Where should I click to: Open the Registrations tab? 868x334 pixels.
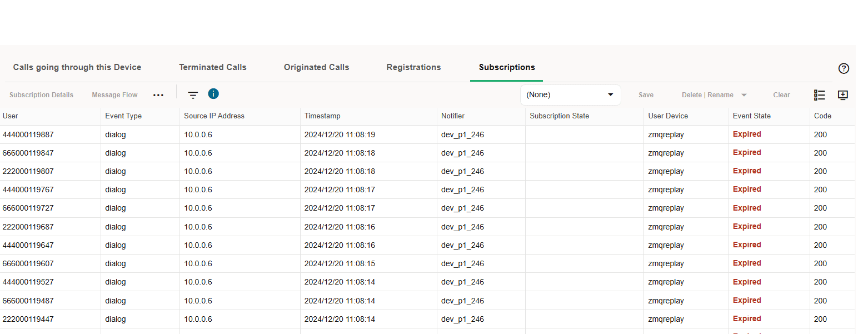coord(413,67)
